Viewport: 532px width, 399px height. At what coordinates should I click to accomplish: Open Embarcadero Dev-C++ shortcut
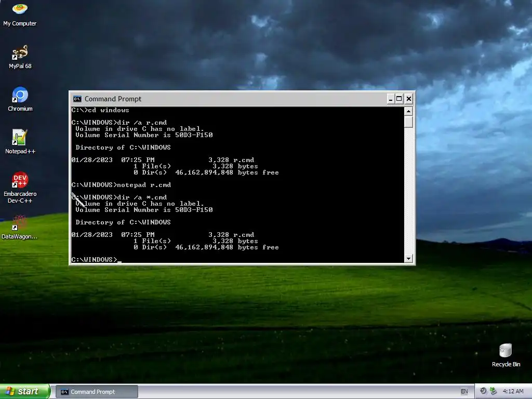20,187
